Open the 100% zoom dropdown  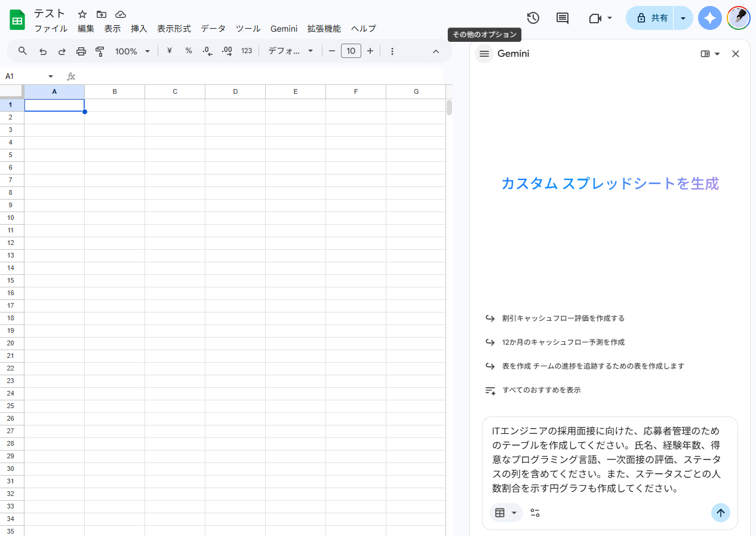[132, 51]
